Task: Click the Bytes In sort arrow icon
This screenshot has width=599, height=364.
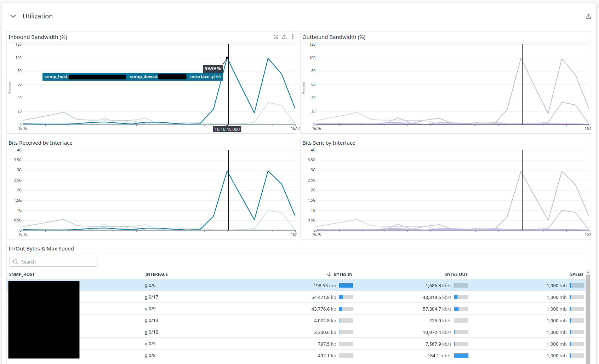Action: (329, 274)
